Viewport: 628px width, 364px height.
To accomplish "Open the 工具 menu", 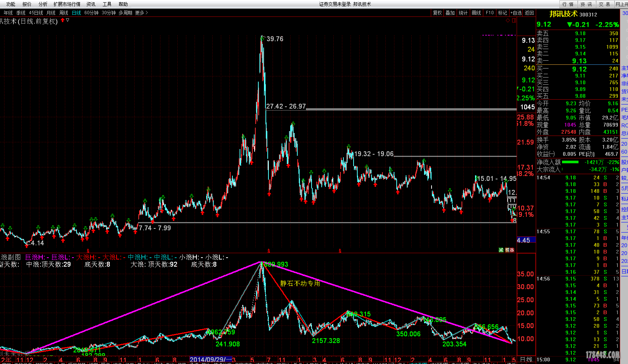I will pyautogui.click(x=107, y=4).
